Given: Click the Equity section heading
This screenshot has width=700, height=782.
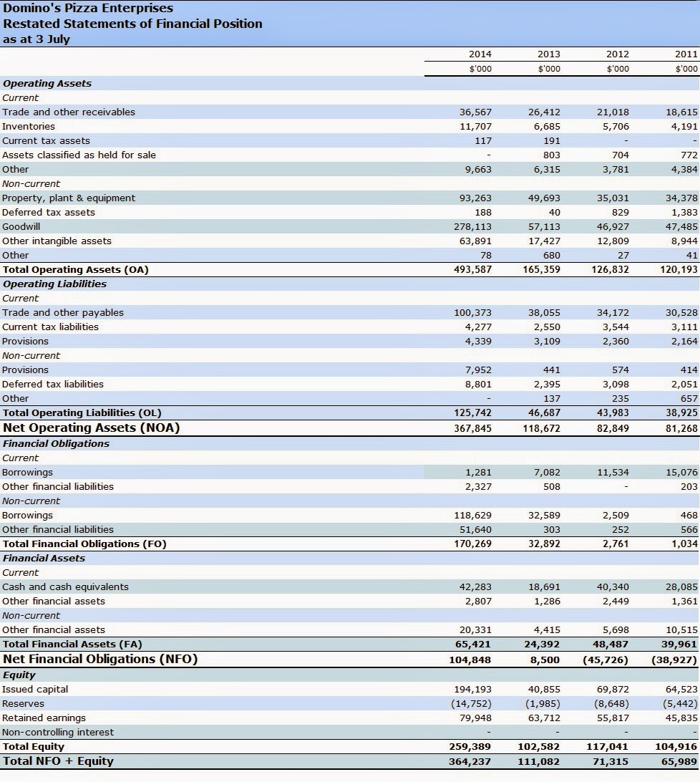Looking at the screenshot, I should click(x=19, y=675).
